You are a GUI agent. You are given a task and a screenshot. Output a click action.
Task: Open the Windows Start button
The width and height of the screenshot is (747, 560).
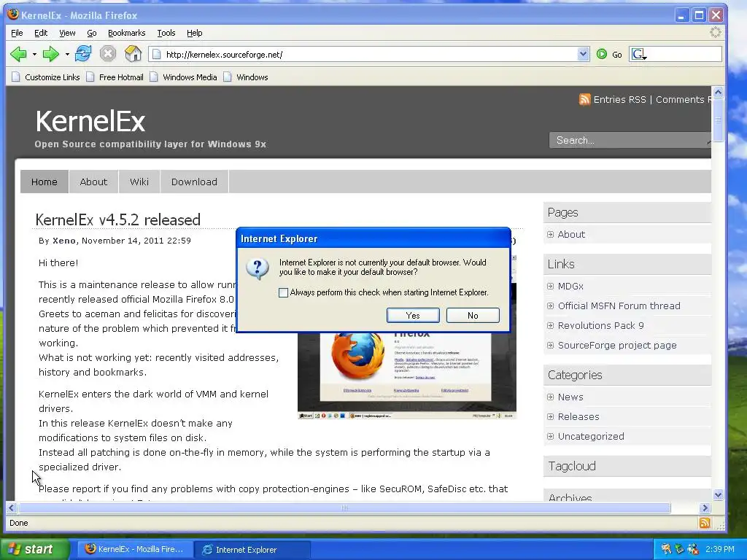pyautogui.click(x=35, y=549)
